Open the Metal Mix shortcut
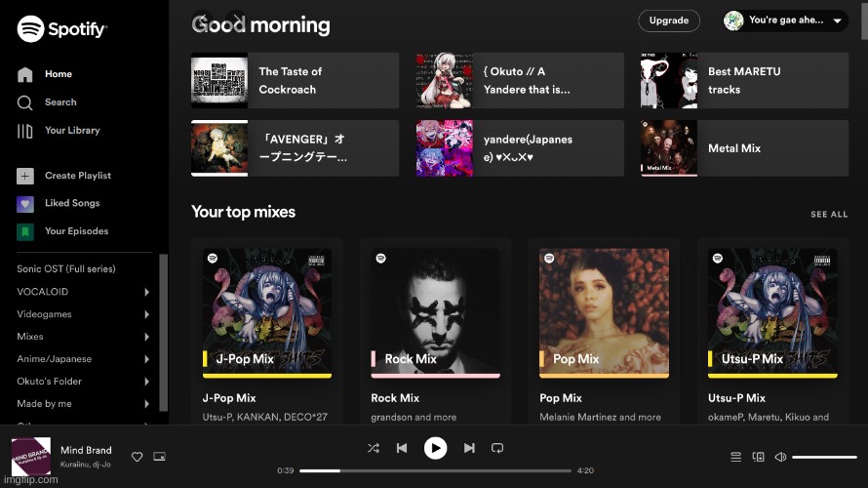 pyautogui.click(x=744, y=148)
